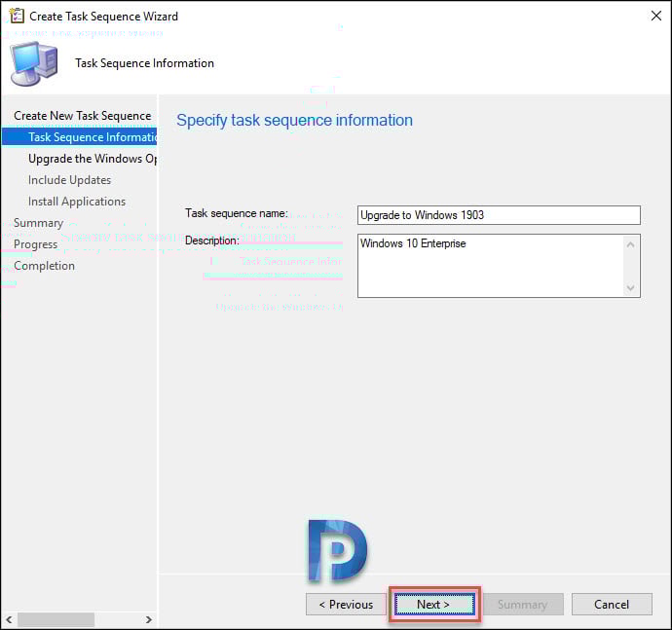Select the Progress step in sidebar
This screenshot has width=672, height=630.
coord(36,244)
